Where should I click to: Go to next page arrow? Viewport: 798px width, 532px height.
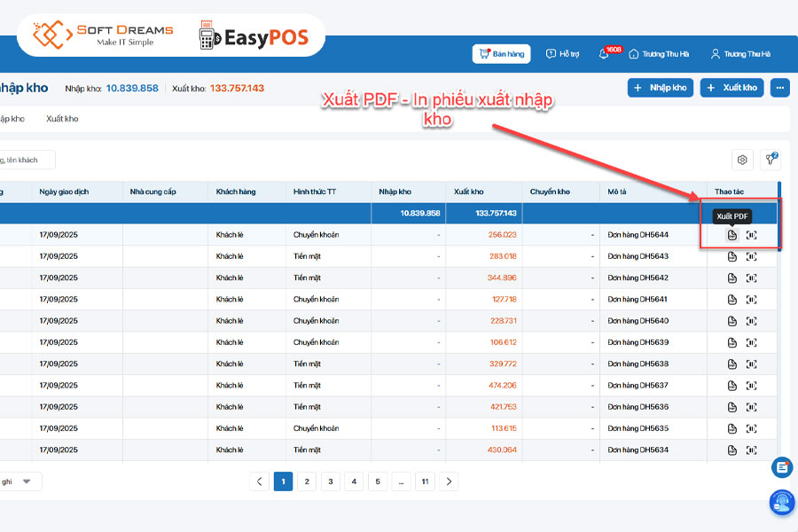[x=449, y=481]
